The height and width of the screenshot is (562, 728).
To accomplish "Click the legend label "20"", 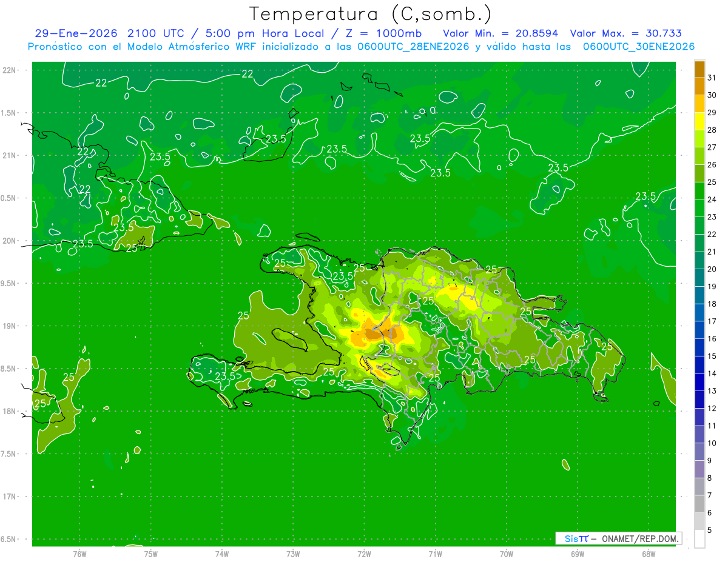I will (x=712, y=269).
